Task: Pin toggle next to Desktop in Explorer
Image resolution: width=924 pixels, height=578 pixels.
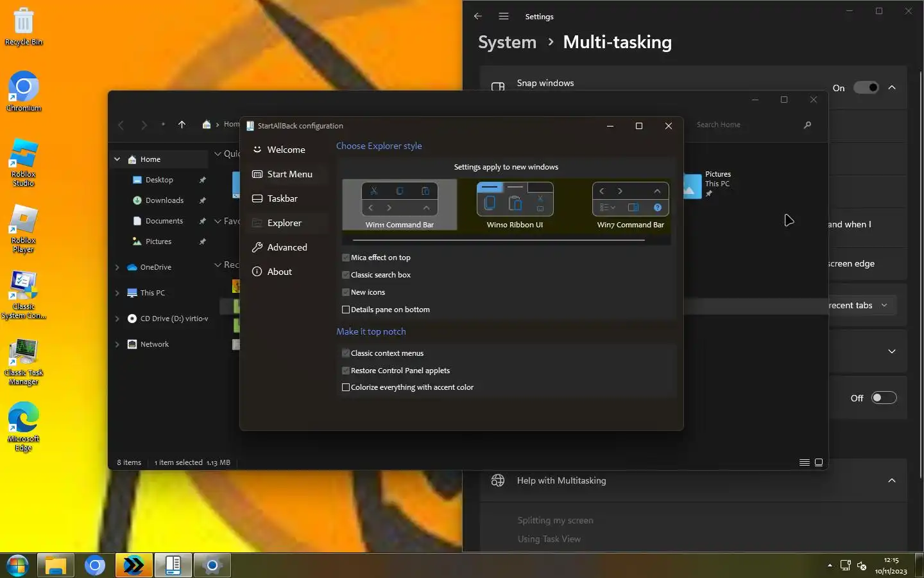Action: [202, 180]
